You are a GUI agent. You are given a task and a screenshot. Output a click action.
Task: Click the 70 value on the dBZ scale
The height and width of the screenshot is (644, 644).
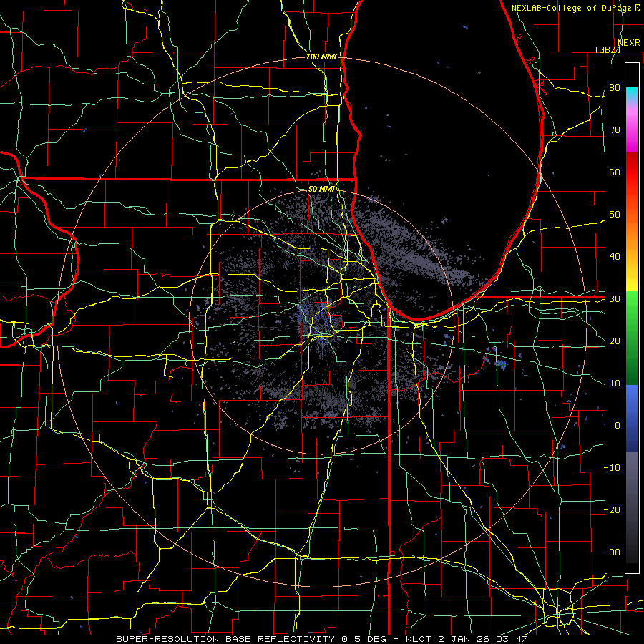click(x=615, y=130)
